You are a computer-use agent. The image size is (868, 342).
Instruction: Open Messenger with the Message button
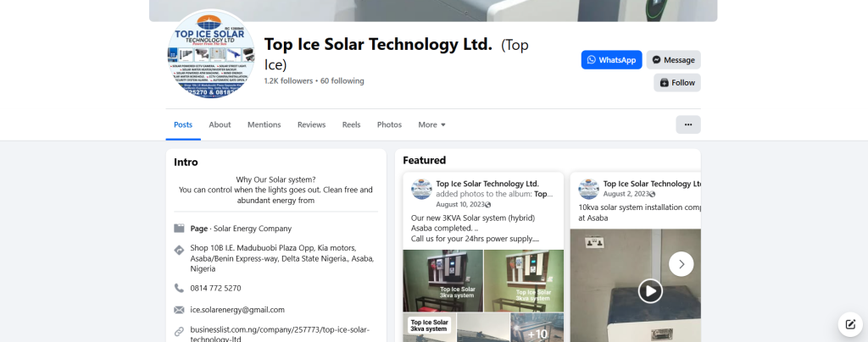click(673, 60)
